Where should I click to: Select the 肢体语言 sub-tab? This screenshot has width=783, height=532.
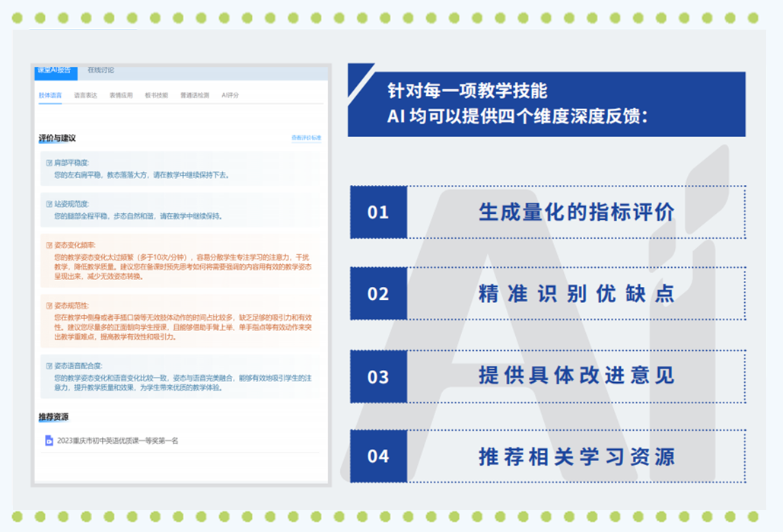click(x=50, y=96)
